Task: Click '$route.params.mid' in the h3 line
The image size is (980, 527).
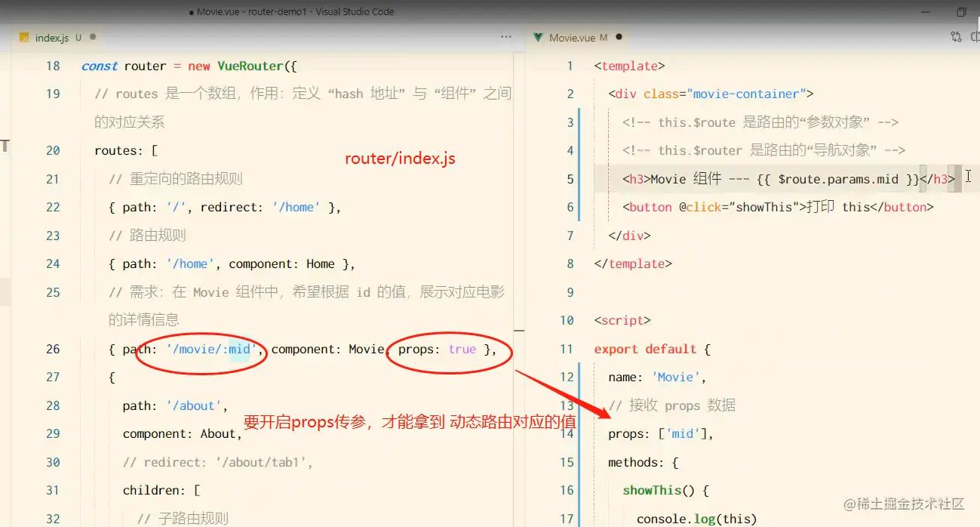Action: point(838,179)
